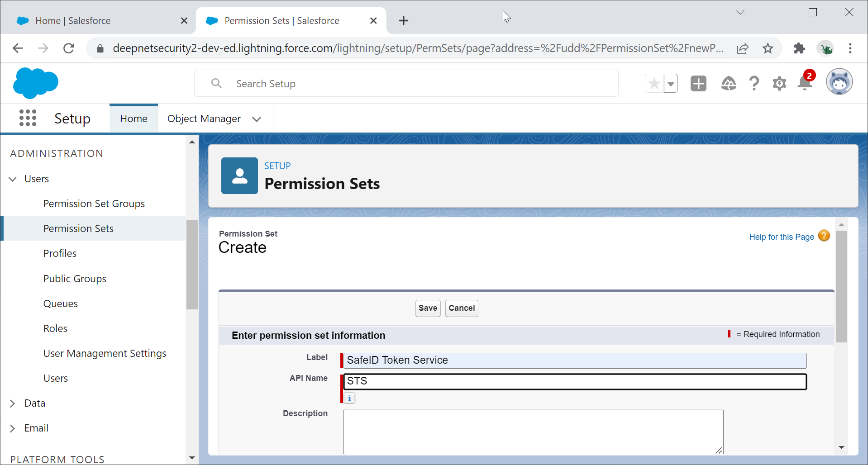Open the user profile avatar
The width and height of the screenshot is (868, 465).
coord(839,82)
